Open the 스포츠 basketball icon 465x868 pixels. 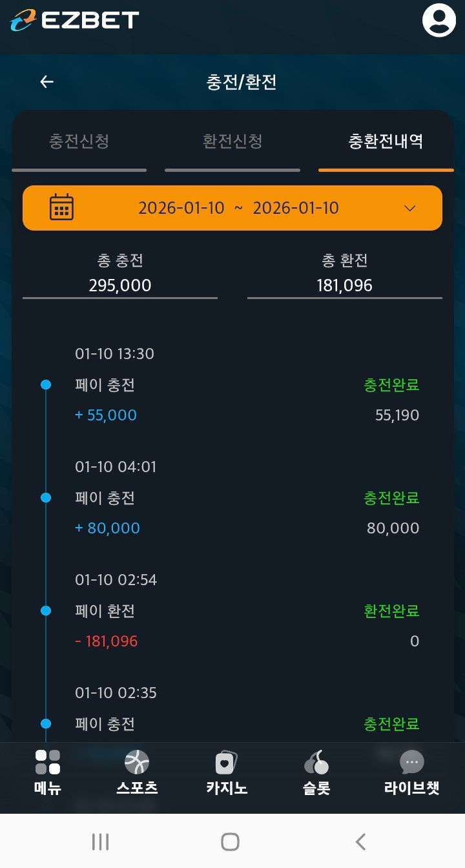137,763
